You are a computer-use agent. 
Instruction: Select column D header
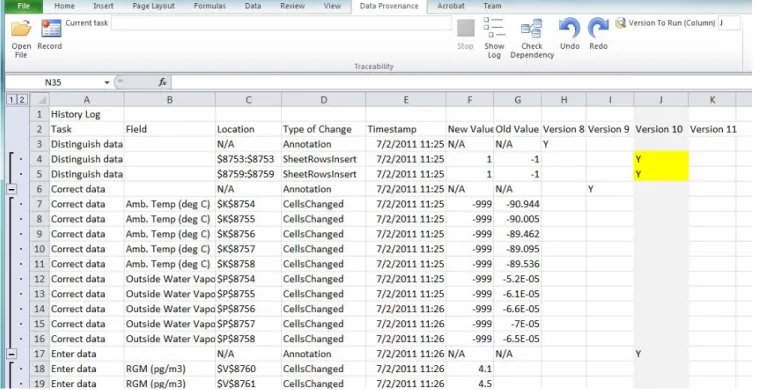323,100
